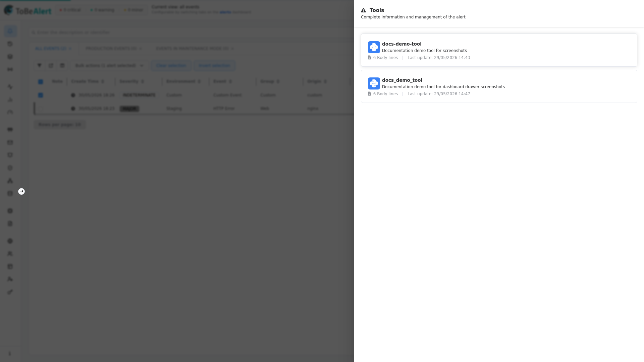The height and width of the screenshot is (362, 644).
Task: Click 'Last update: 29/05/2026 14:43' text
Action: (x=439, y=58)
